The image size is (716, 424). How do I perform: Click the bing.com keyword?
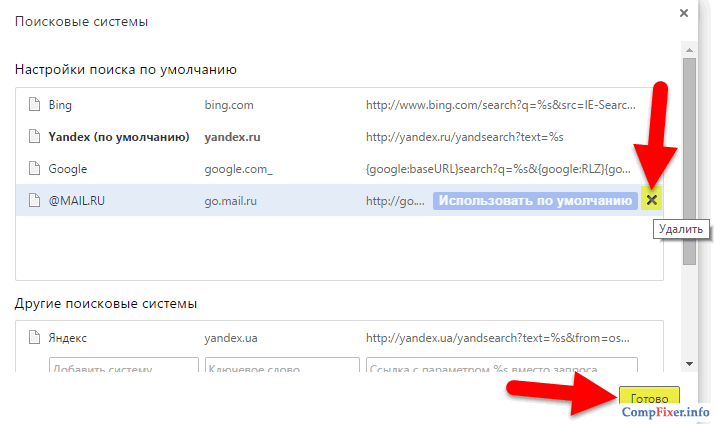click(x=229, y=105)
